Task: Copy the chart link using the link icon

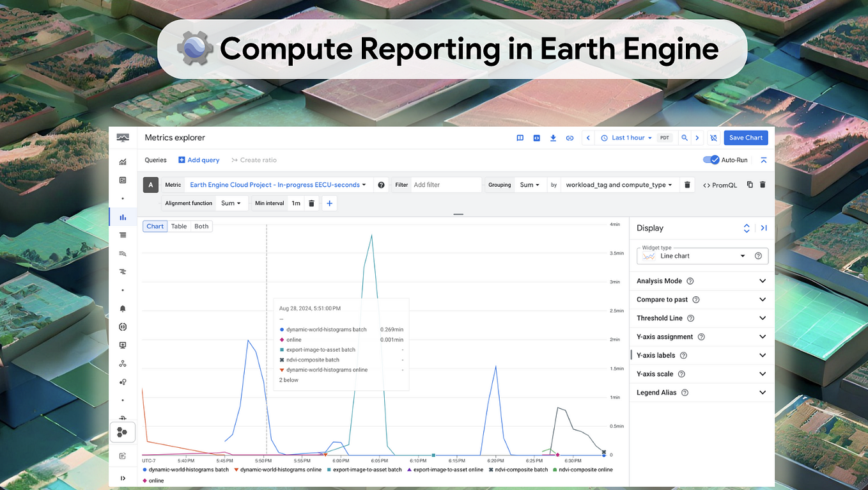Action: 570,138
